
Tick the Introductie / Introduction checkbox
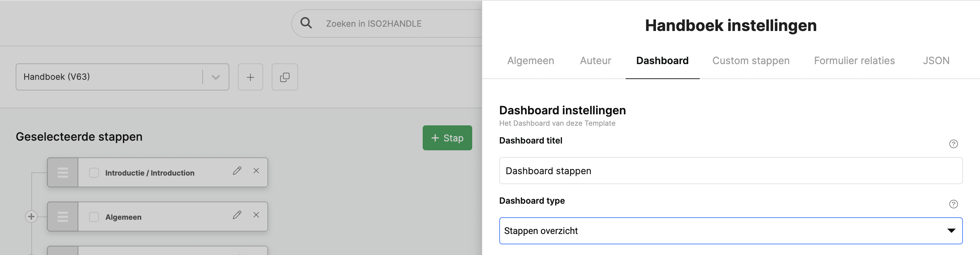(94, 173)
